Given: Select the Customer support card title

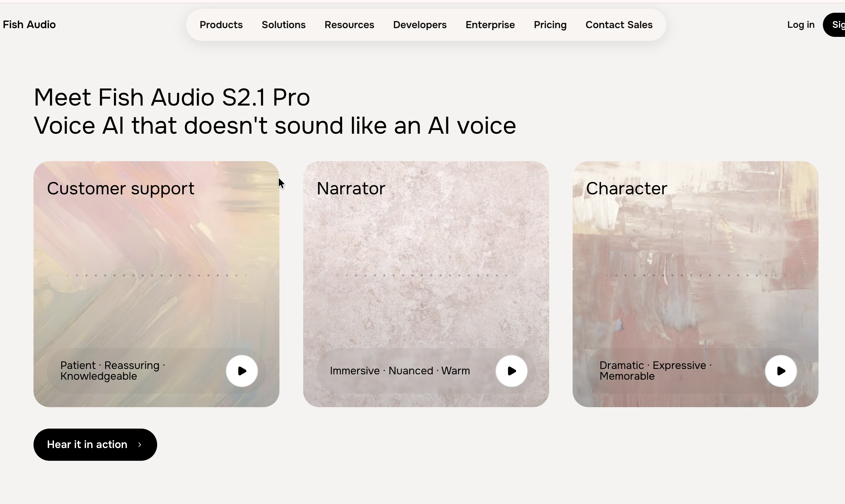Looking at the screenshot, I should pyautogui.click(x=121, y=189).
